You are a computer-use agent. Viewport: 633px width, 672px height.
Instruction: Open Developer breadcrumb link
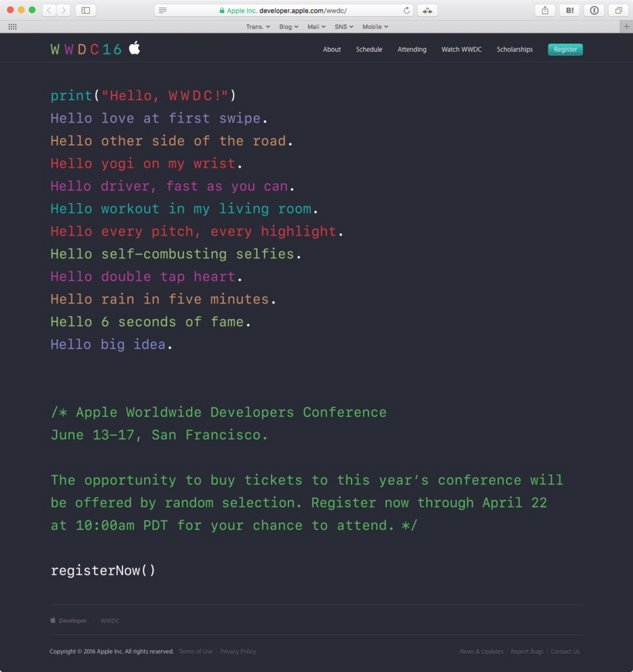click(73, 621)
